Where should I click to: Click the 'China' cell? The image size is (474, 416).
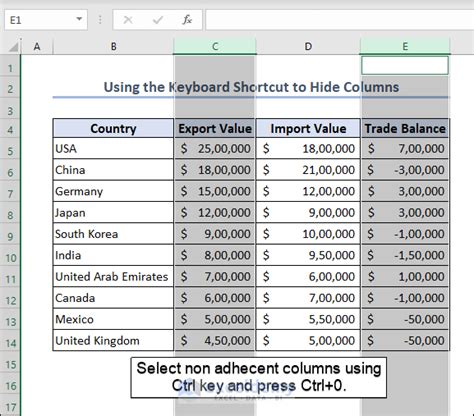pos(113,170)
